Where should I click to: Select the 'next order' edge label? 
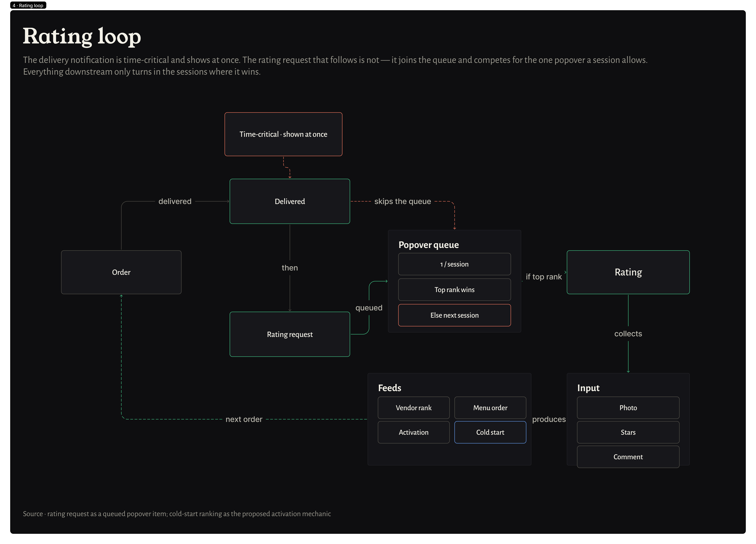point(244,419)
